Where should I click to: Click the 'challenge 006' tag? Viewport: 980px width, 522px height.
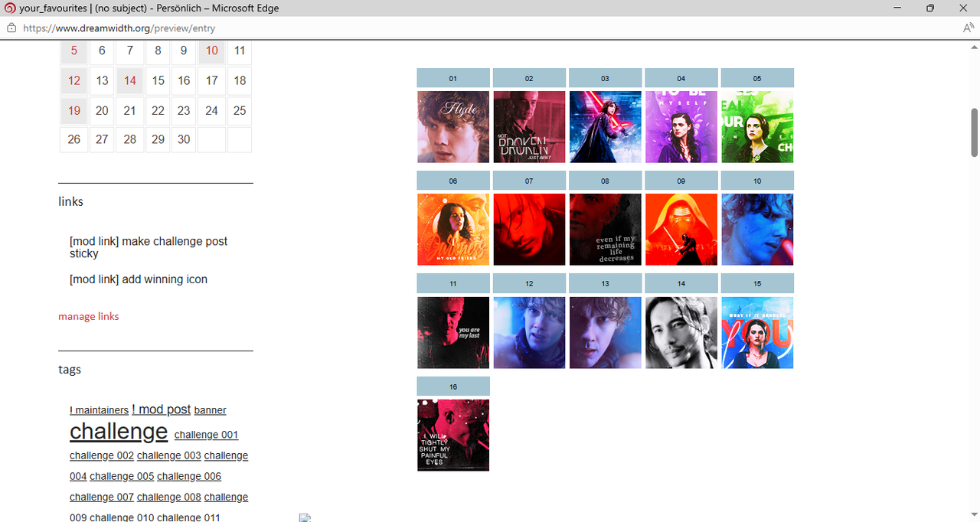pyautogui.click(x=189, y=476)
